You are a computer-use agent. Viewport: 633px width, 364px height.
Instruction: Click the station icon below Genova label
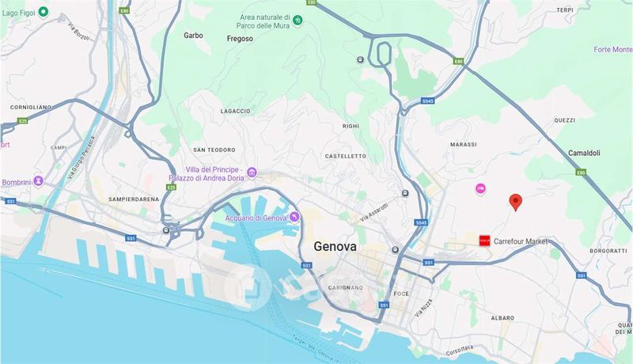pos(395,249)
